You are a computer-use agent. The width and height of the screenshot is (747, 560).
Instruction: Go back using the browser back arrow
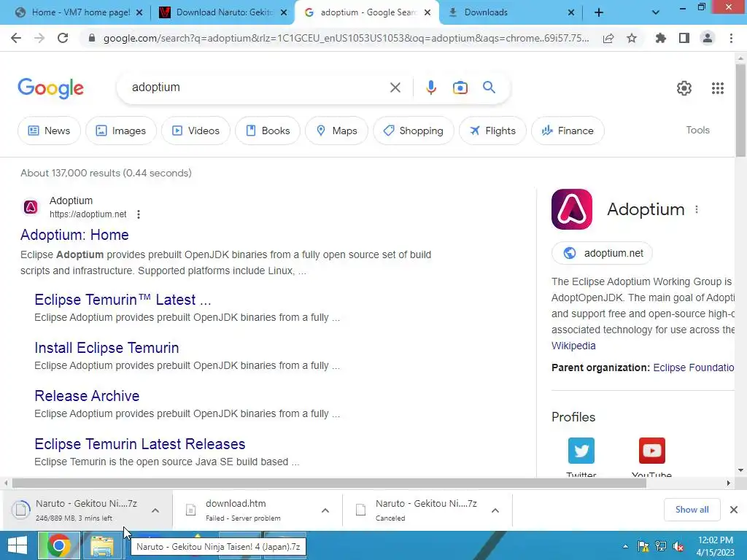tap(16, 38)
